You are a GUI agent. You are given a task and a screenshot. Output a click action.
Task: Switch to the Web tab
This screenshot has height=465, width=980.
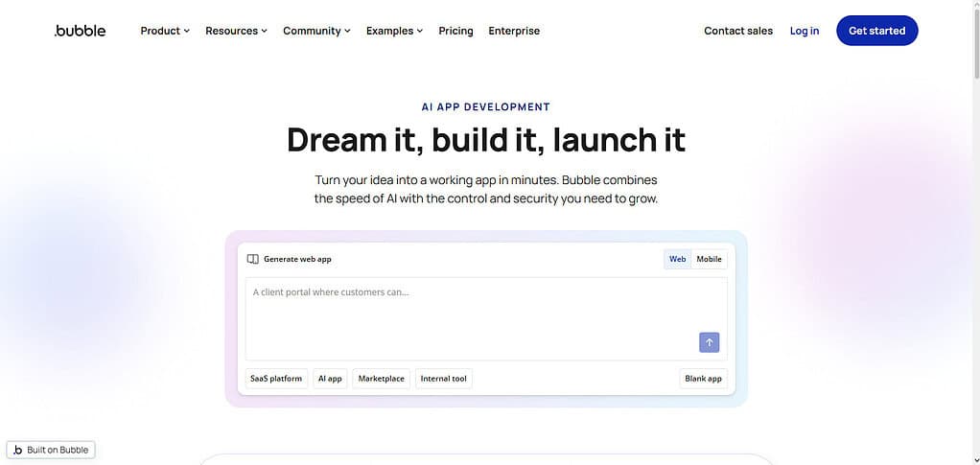pyautogui.click(x=678, y=259)
